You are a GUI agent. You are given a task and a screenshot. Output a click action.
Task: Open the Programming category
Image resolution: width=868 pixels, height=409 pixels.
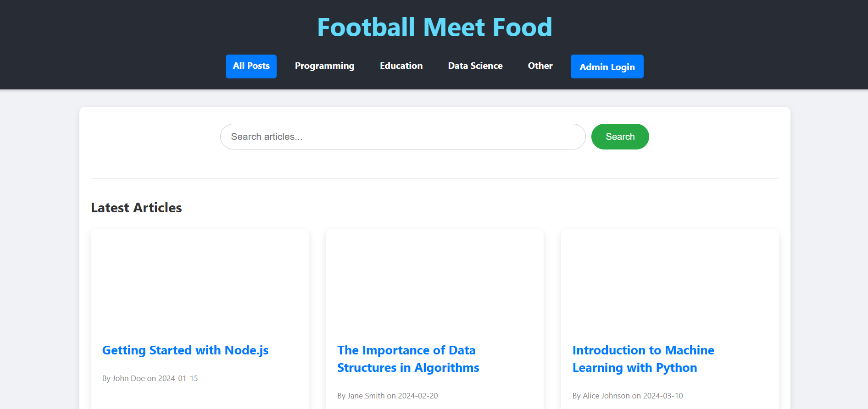click(324, 66)
